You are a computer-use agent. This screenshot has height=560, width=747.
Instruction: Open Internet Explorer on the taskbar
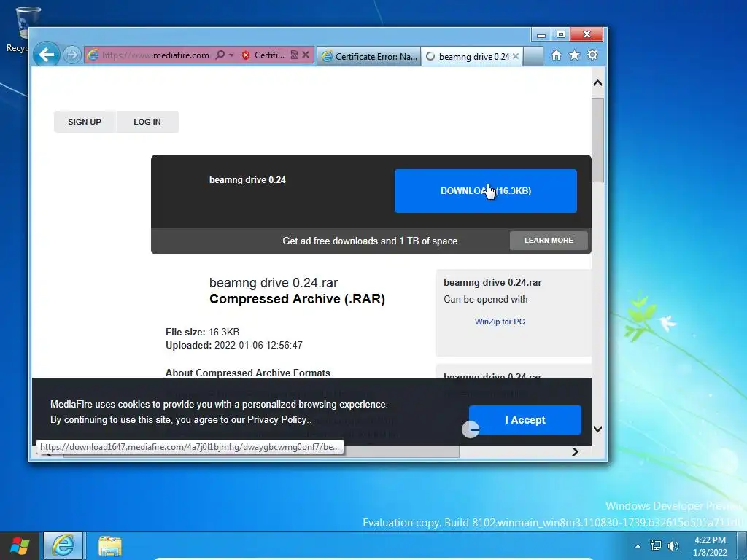point(63,545)
